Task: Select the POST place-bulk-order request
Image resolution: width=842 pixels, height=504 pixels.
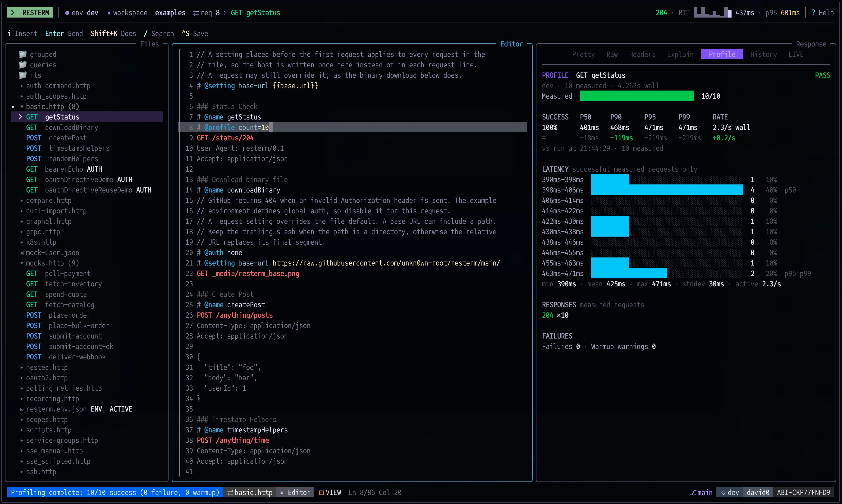Action: click(x=68, y=326)
